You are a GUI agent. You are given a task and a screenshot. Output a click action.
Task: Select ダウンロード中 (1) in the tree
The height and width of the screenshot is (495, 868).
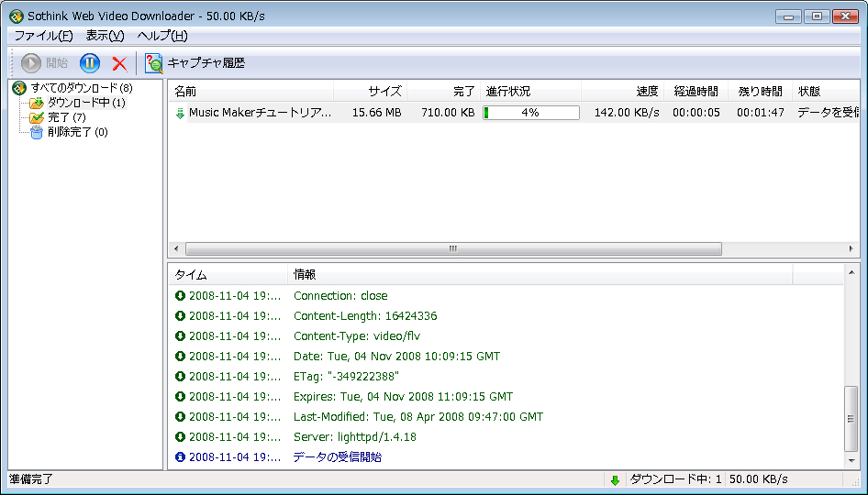click(x=86, y=103)
